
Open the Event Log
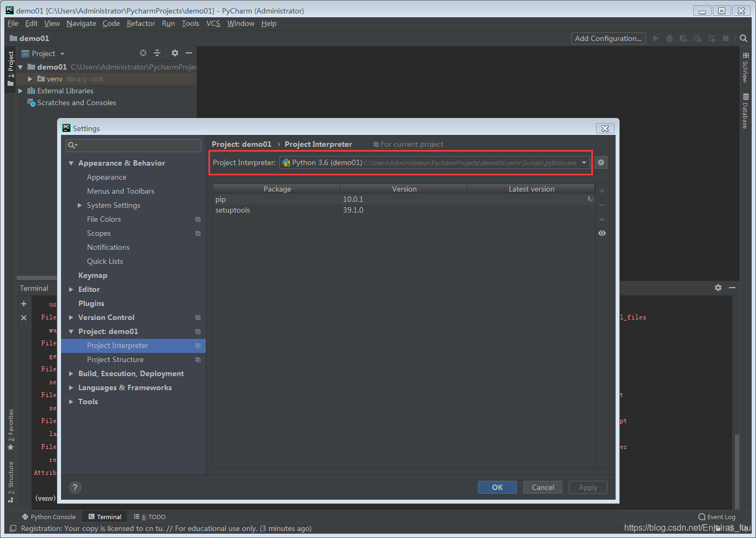717,517
